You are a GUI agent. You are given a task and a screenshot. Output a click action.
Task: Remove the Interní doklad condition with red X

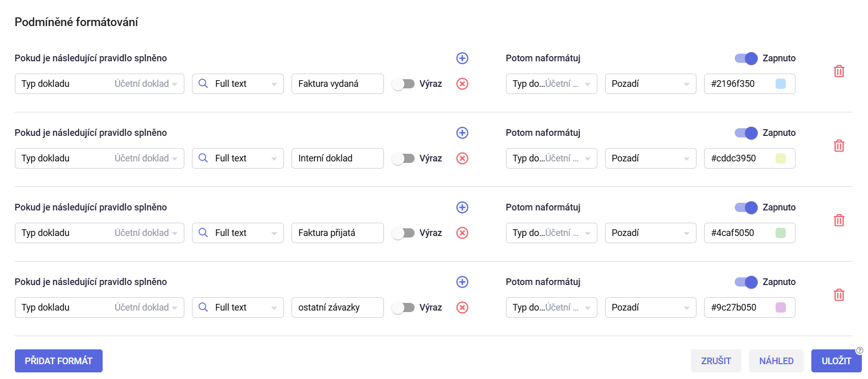(x=462, y=158)
